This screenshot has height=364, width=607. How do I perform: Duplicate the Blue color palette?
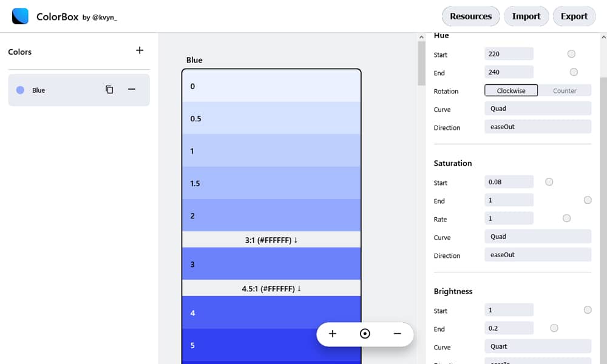tap(109, 90)
